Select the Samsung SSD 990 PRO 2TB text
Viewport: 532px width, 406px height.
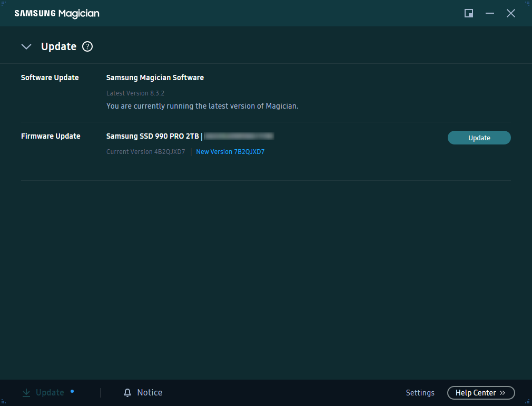152,136
